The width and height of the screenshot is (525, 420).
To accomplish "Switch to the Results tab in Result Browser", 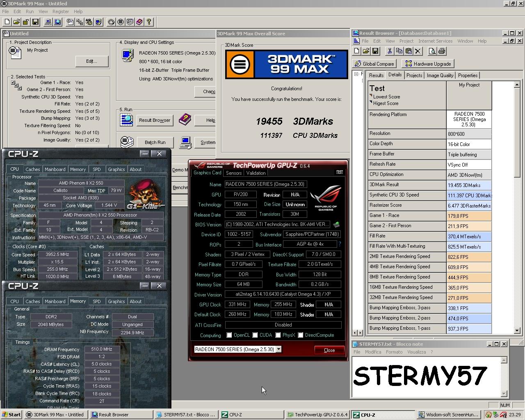I will 376,75.
